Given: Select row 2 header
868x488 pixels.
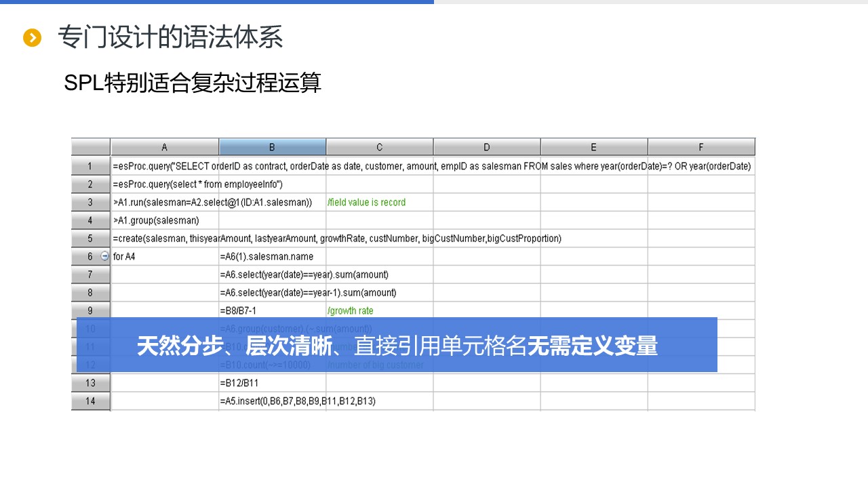Looking at the screenshot, I should click(91, 184).
